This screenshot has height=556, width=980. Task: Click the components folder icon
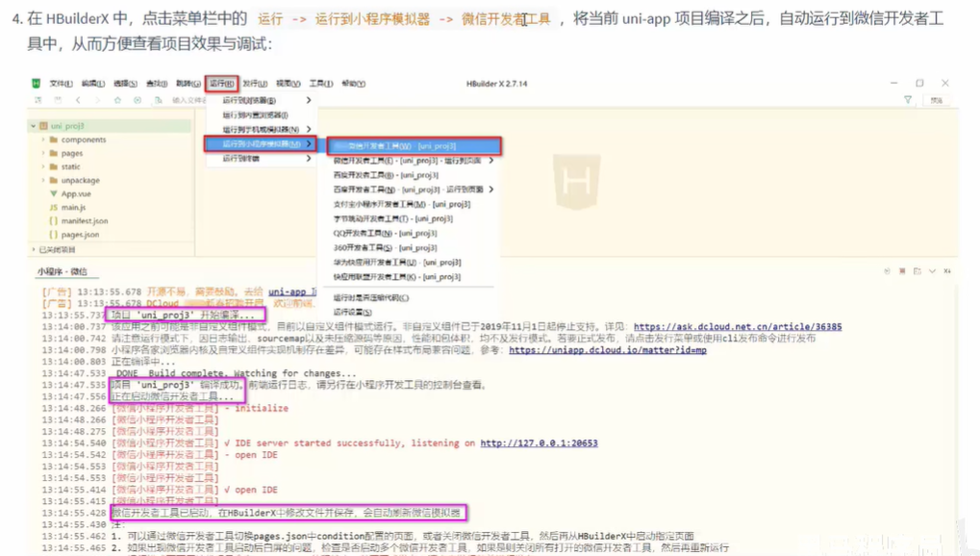(x=54, y=139)
